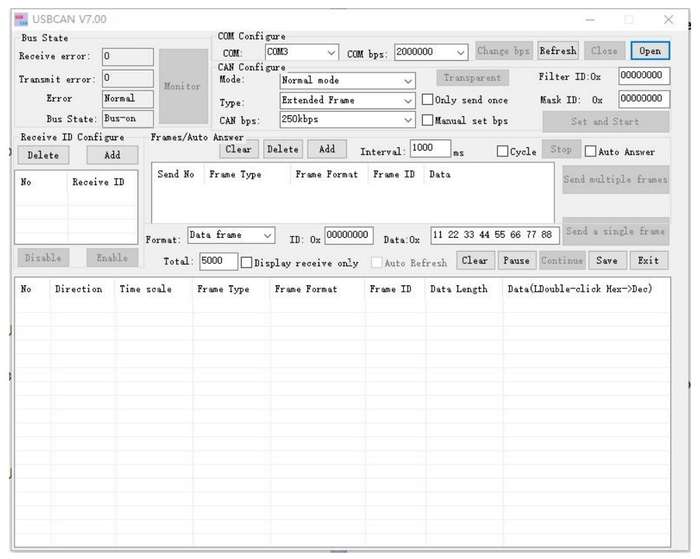Viewport: 700px width, 559px height.
Task: Click Delete in Frames/Auto Answer section
Action: (x=283, y=149)
